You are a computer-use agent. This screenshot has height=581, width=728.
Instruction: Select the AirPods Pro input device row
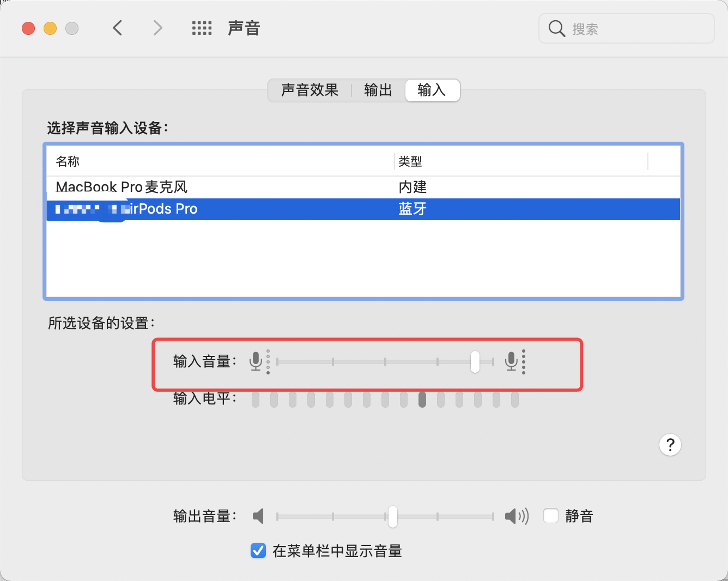coord(363,209)
